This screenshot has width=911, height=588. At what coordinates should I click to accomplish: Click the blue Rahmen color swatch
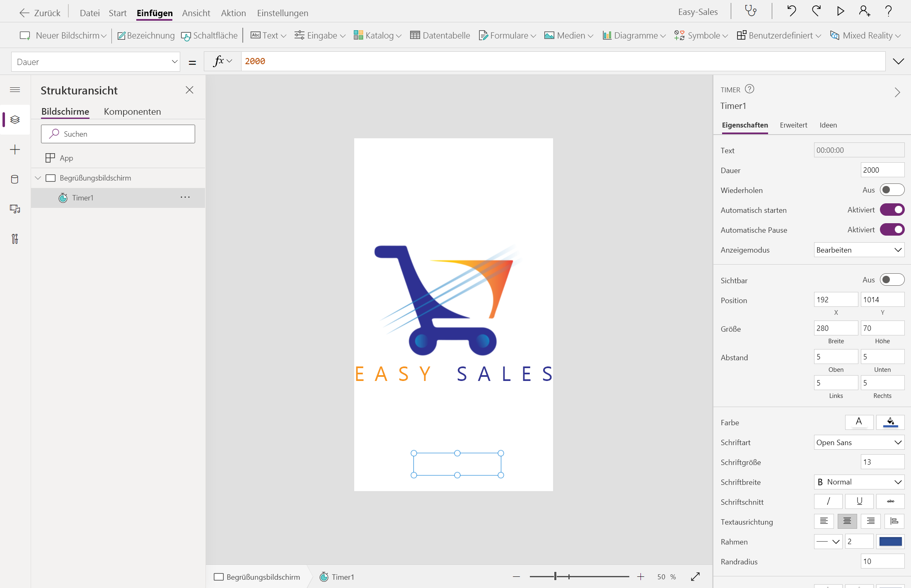[890, 542]
